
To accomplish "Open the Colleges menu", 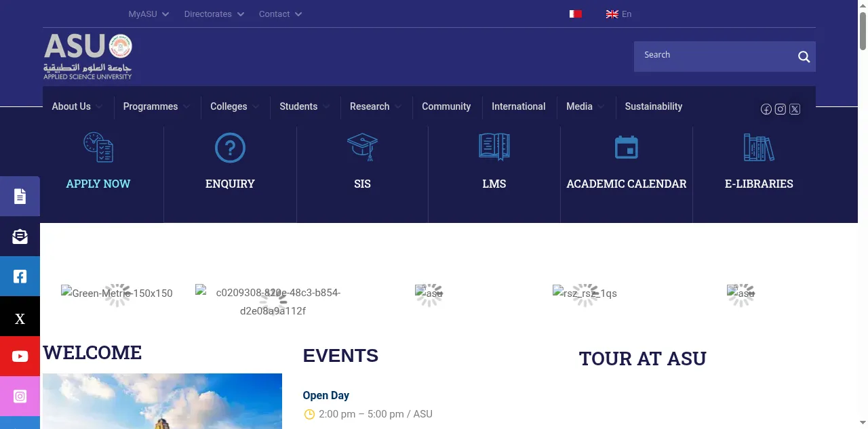I will pos(235,106).
